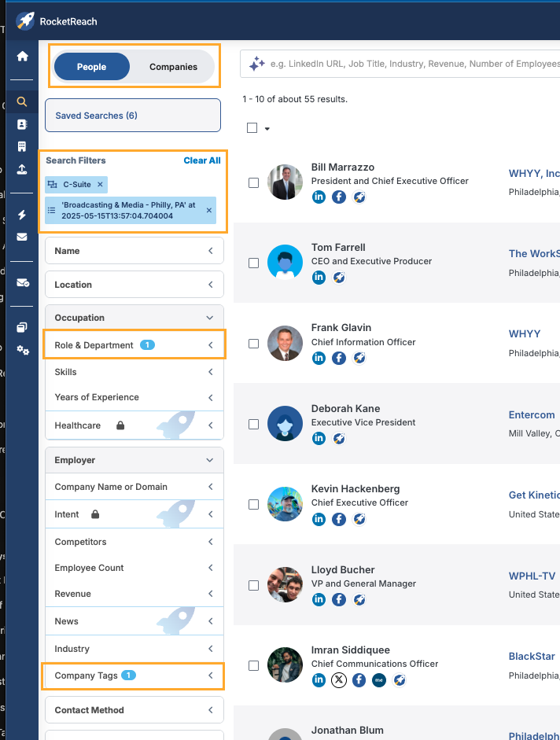Open Imran Siddiquee's dark blue round icon
The height and width of the screenshot is (740, 560).
(x=378, y=680)
